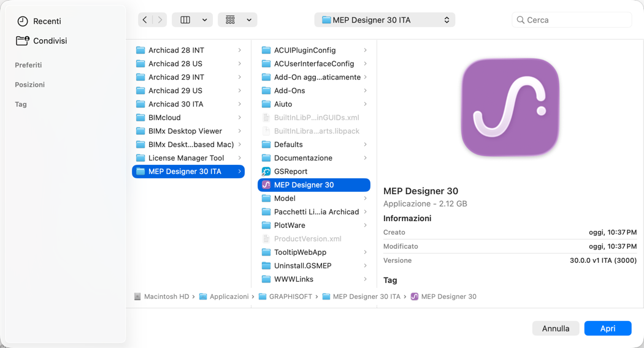Select the Add-On agg...aticamente row

(x=314, y=77)
